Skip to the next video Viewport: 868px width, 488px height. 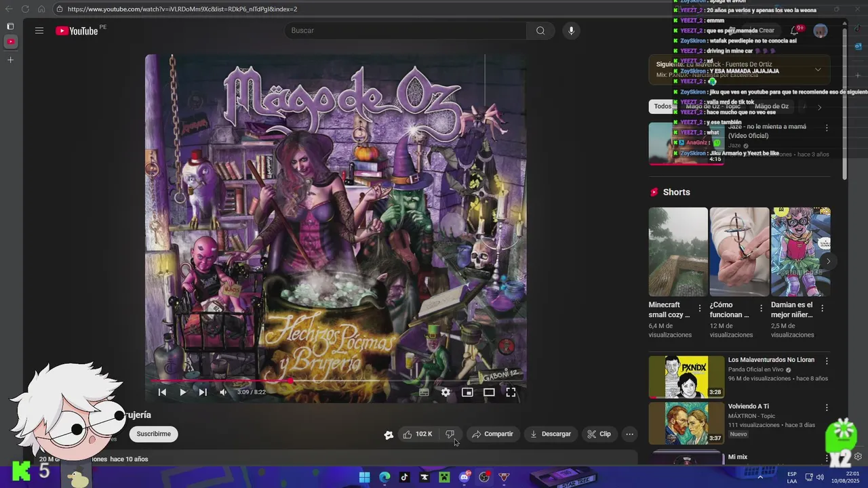pos(203,392)
